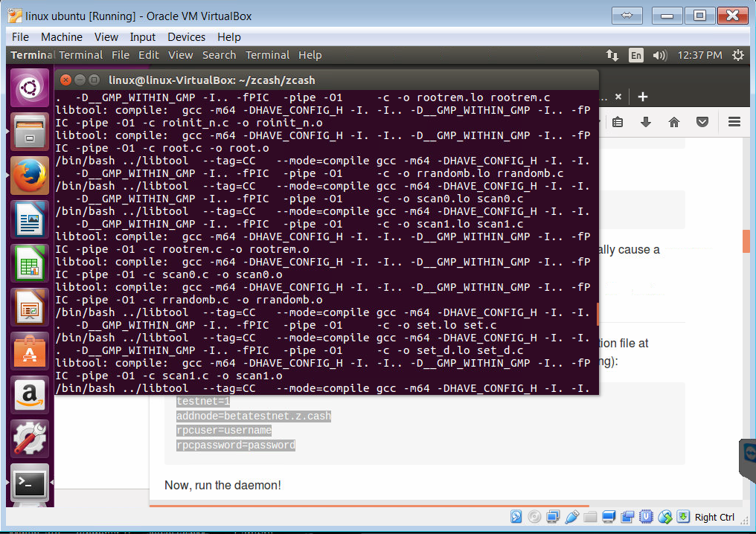Select the Terminal icon in the launcher
756x534 pixels.
(30, 483)
